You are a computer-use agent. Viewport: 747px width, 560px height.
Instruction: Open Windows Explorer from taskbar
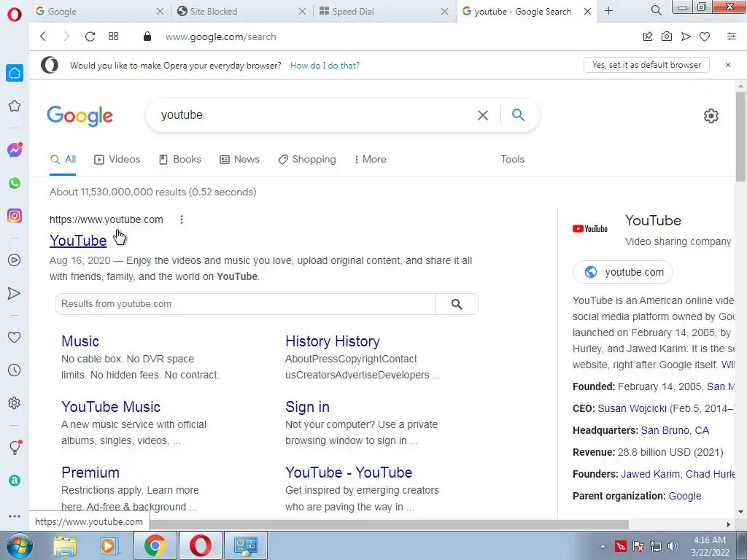[65, 545]
